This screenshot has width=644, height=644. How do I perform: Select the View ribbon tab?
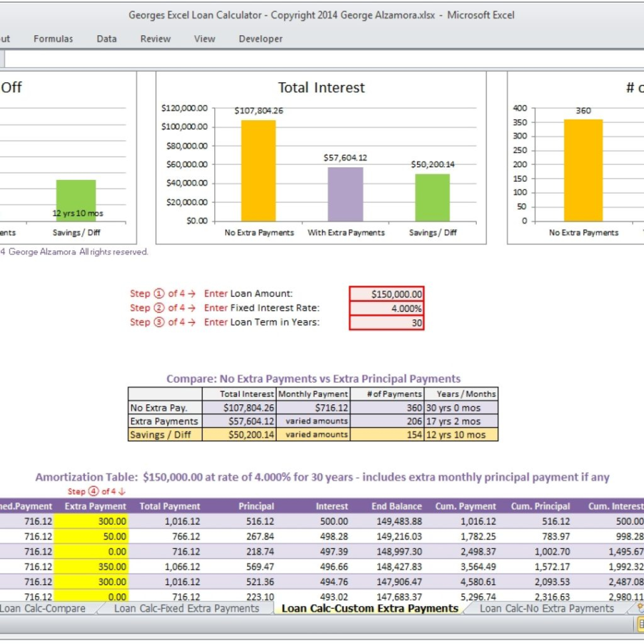204,39
